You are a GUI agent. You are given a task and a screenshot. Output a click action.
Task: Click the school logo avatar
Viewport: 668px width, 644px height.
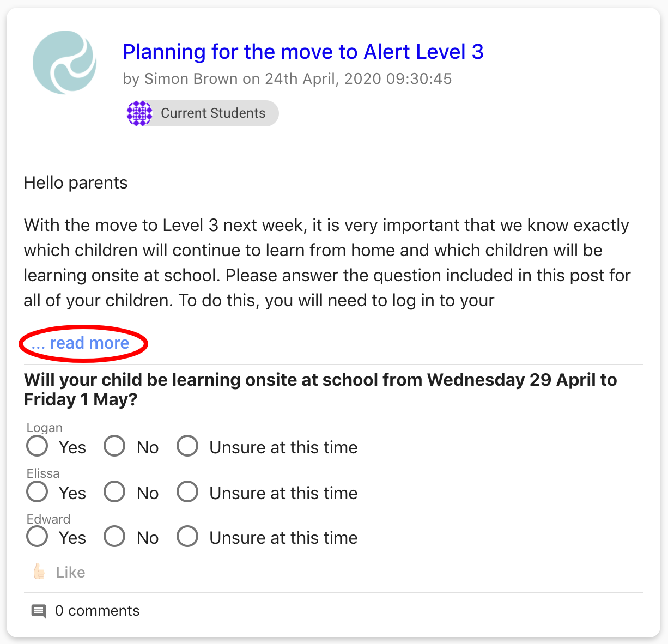(65, 62)
